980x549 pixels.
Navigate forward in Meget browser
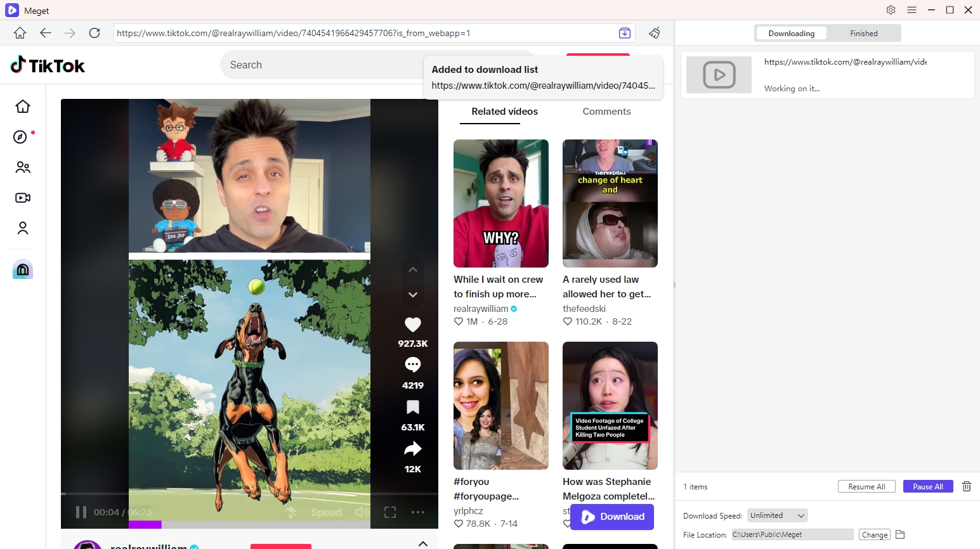pyautogui.click(x=70, y=33)
